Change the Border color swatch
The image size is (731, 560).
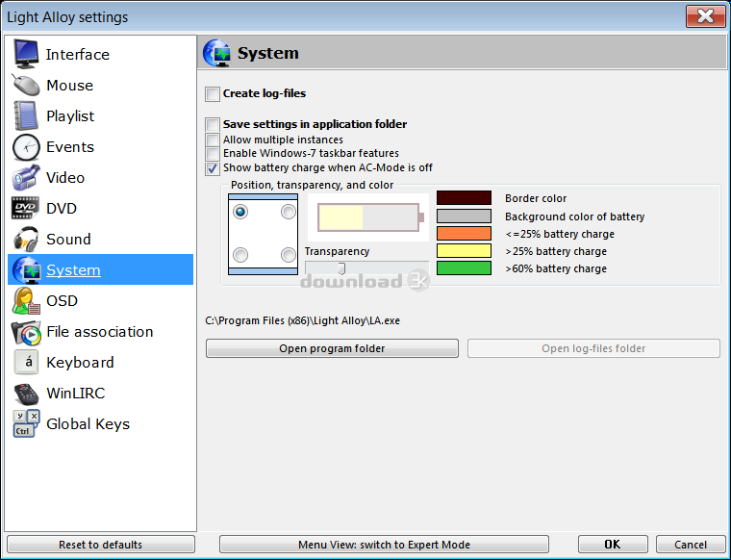coord(464,197)
